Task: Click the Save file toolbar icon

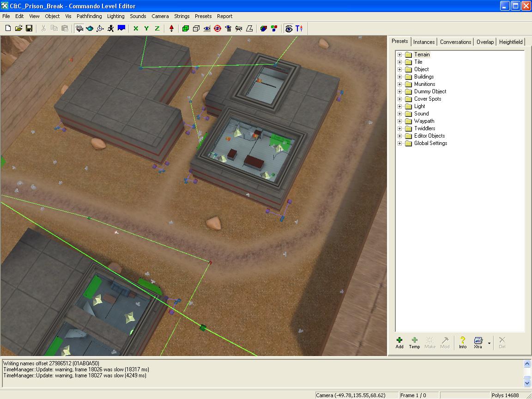Action: click(29, 28)
